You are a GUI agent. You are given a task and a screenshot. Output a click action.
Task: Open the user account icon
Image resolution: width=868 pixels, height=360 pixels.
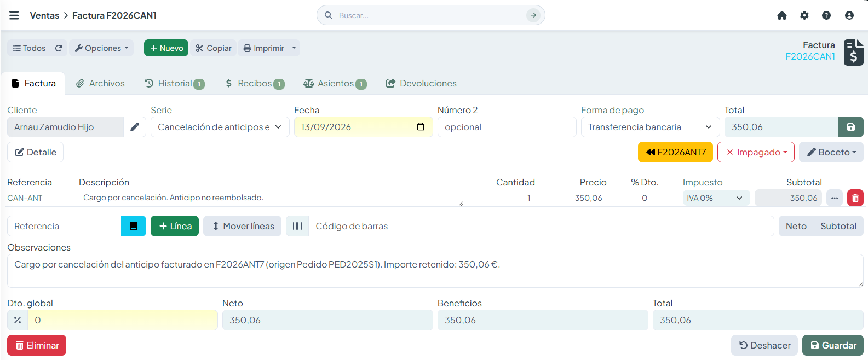pos(849,15)
